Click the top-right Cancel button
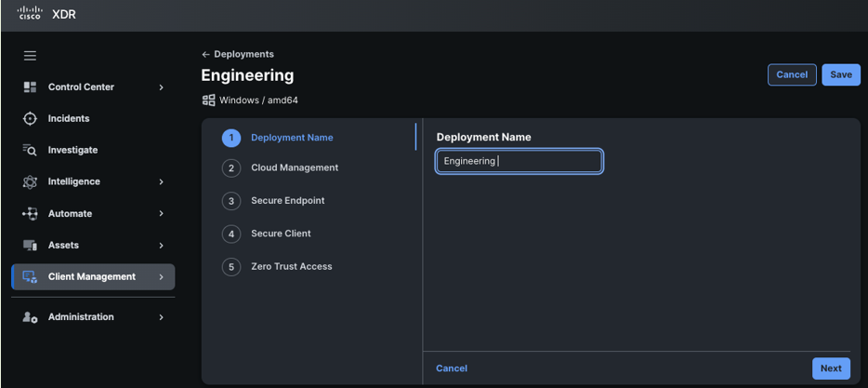 pos(792,74)
